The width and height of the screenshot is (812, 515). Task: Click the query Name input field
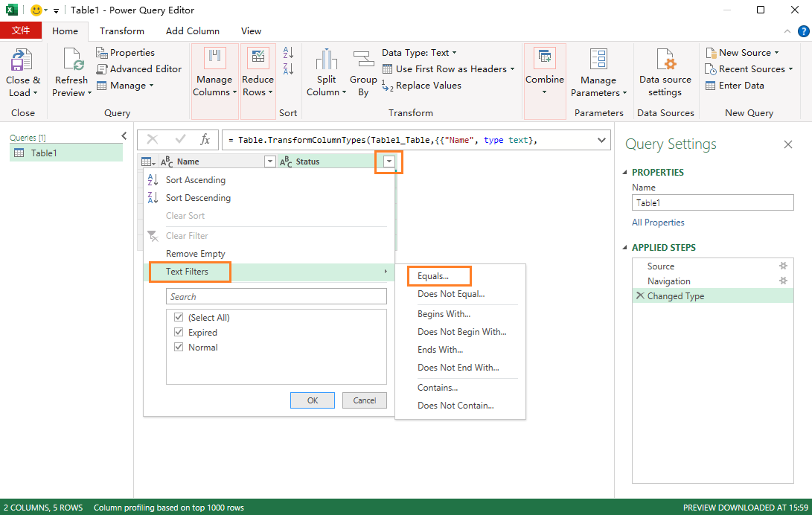coord(712,202)
